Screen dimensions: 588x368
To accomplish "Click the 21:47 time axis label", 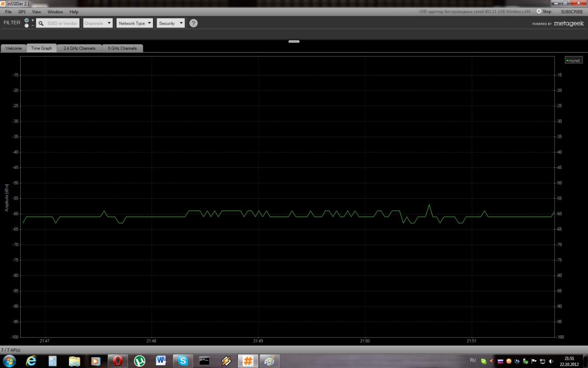I will [45, 341].
